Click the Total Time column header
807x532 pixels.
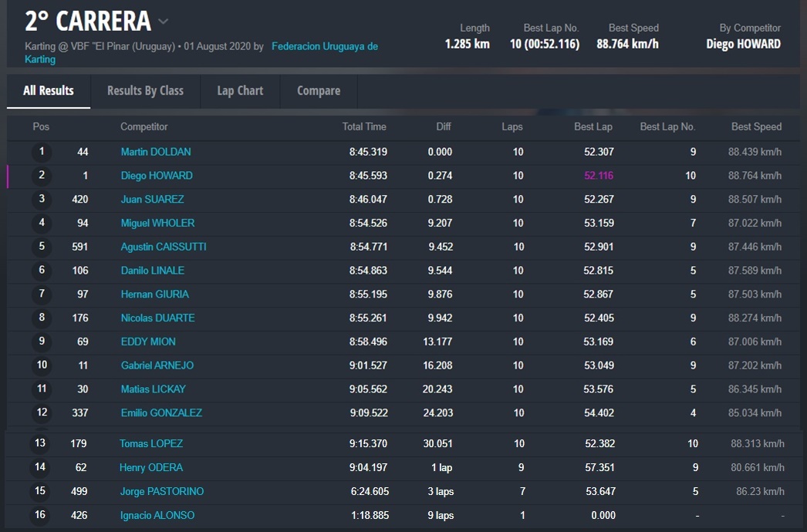tap(364, 127)
